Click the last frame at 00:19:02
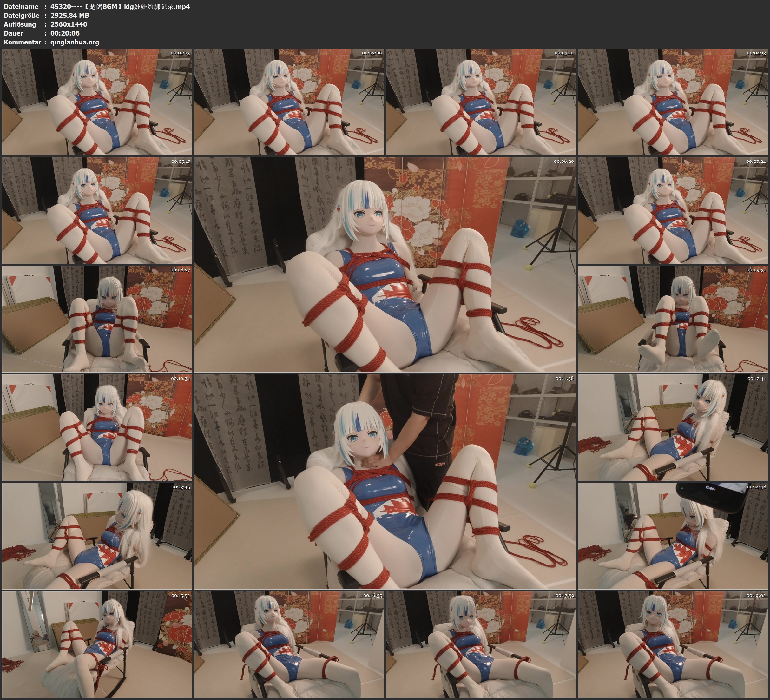The image size is (770, 700). [x=673, y=644]
